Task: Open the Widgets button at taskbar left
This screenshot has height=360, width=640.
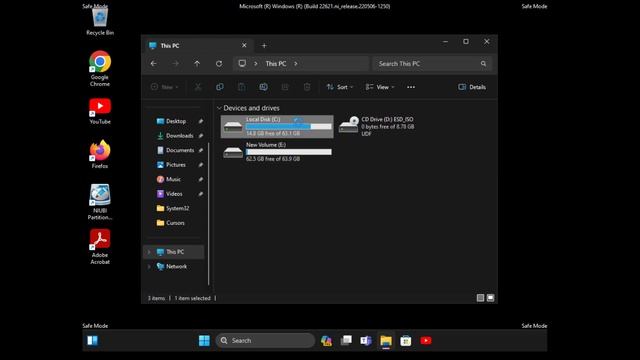Action: coord(93,340)
